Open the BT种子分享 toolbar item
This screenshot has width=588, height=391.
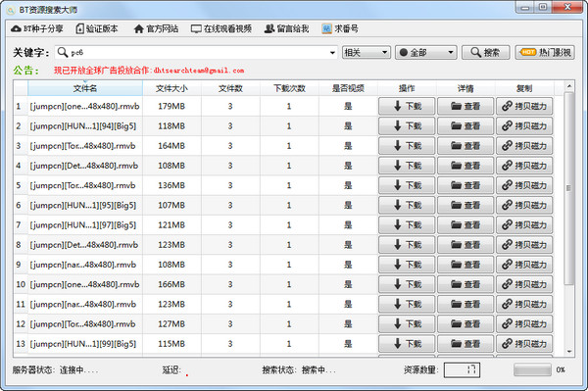click(37, 28)
